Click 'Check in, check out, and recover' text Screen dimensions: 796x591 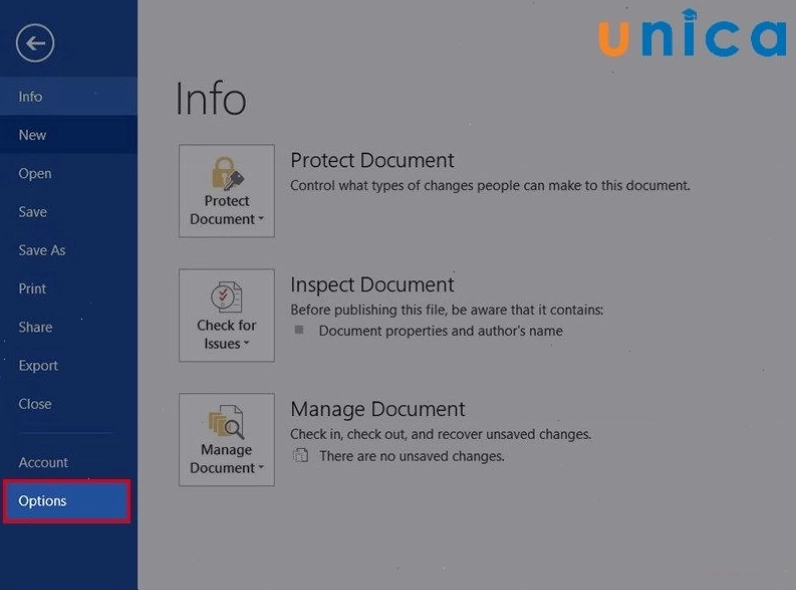pyautogui.click(x=441, y=435)
